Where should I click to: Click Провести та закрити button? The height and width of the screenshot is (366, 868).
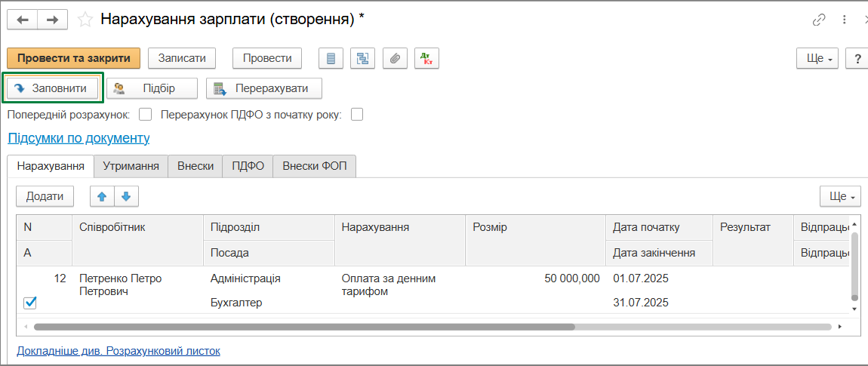pyautogui.click(x=74, y=58)
